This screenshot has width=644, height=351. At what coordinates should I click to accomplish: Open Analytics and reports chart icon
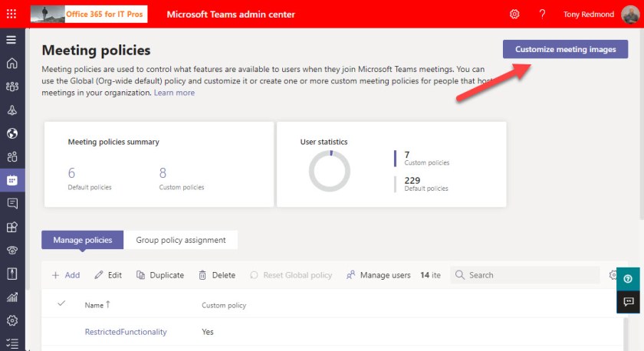(12, 297)
